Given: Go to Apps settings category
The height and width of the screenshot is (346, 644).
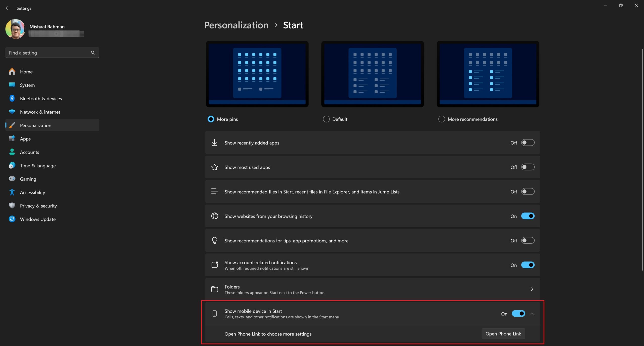Looking at the screenshot, I should click(x=25, y=139).
